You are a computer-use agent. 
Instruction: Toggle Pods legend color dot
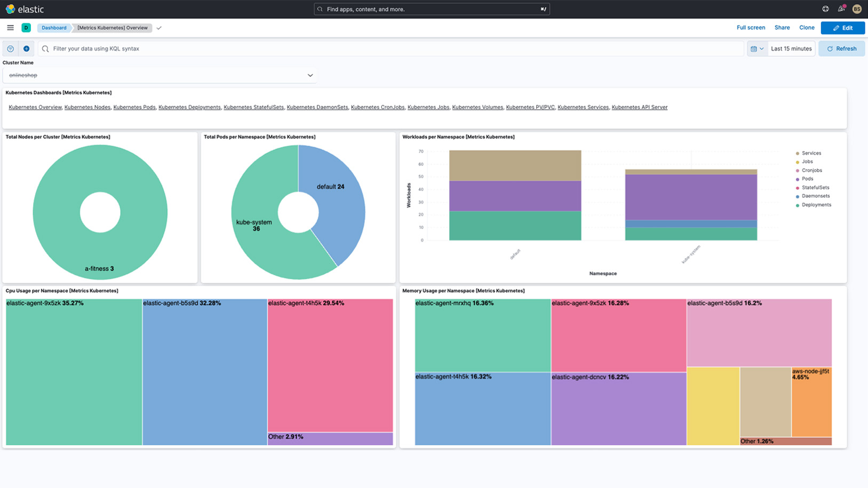[798, 179]
